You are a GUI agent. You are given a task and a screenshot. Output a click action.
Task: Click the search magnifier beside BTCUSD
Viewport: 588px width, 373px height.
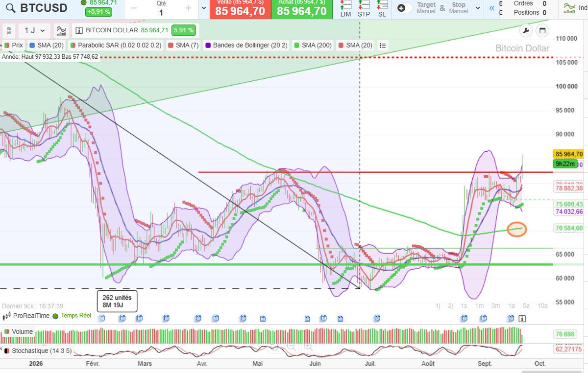(10, 8)
